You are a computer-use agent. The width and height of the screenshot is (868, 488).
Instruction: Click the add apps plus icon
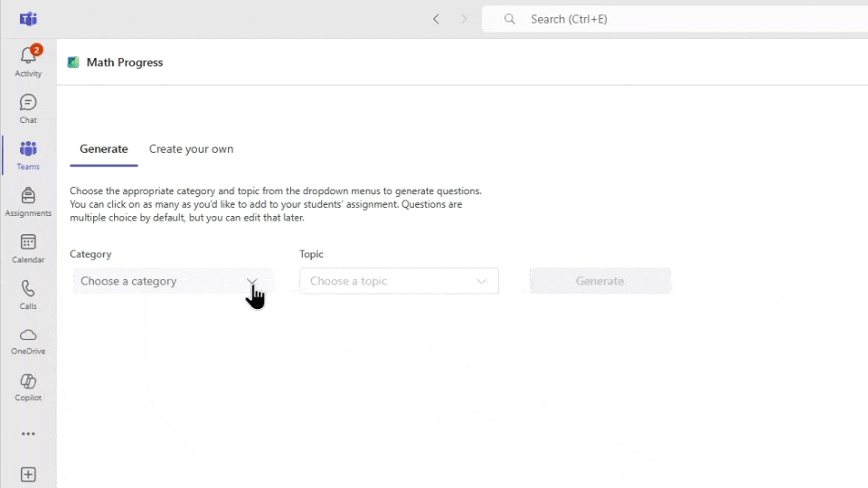click(28, 474)
